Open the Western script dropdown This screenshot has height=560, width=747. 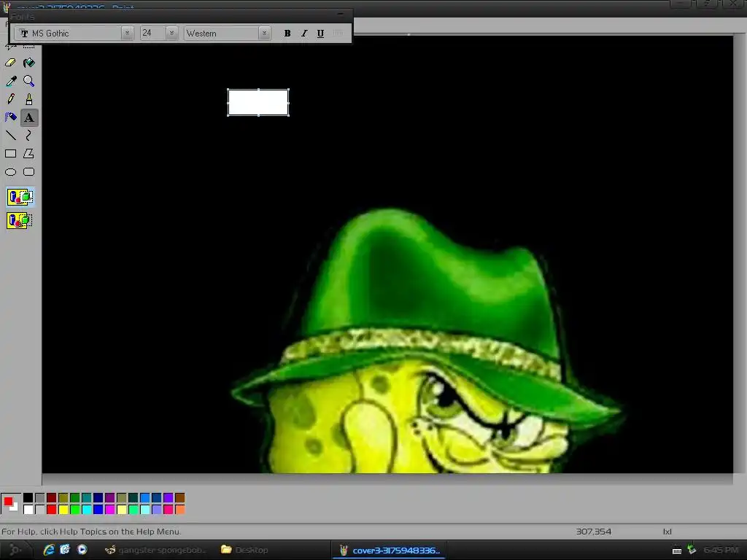[x=264, y=34]
